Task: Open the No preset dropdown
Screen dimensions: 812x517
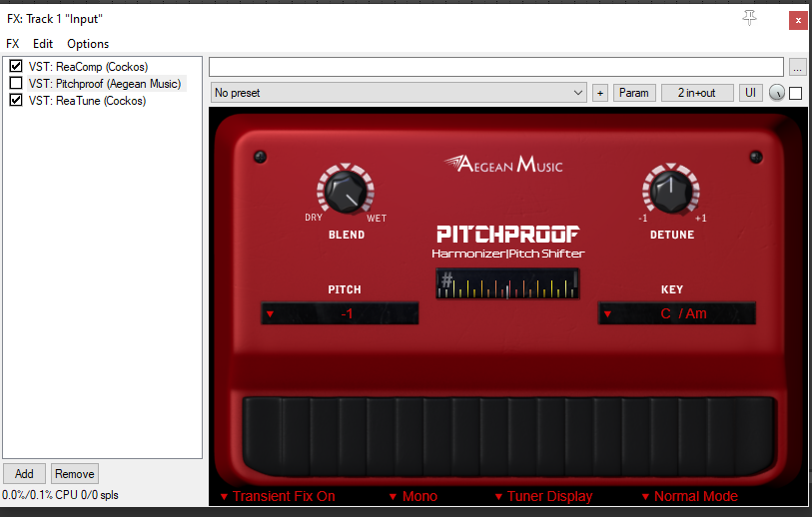Action: click(x=399, y=93)
